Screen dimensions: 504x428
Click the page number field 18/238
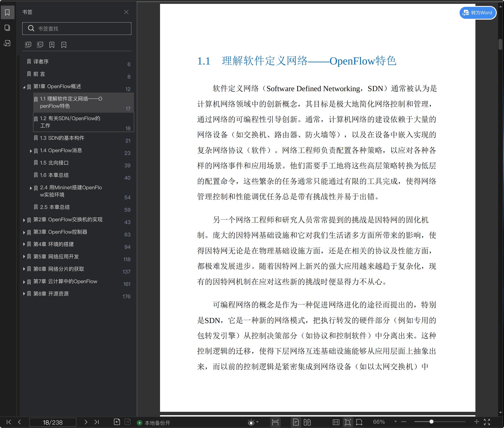[53, 422]
